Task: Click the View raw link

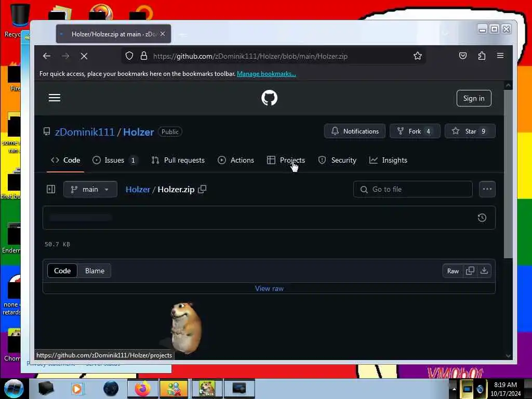Action: coord(270,288)
